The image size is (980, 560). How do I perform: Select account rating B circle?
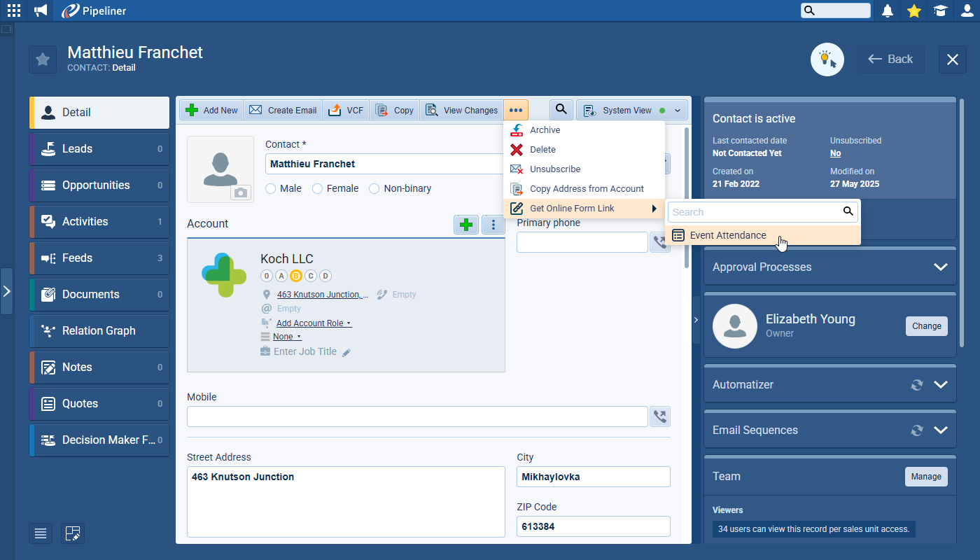pos(295,276)
